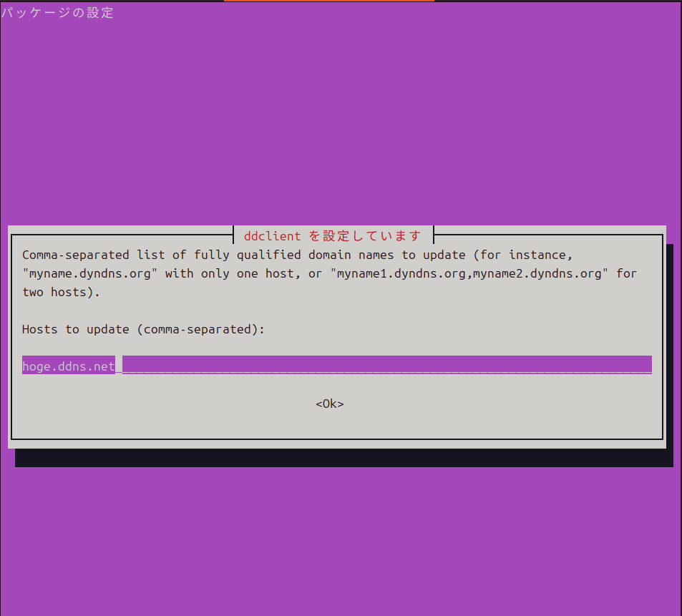Click the purple background below the dialog
The width and height of the screenshot is (682, 616).
[x=341, y=544]
